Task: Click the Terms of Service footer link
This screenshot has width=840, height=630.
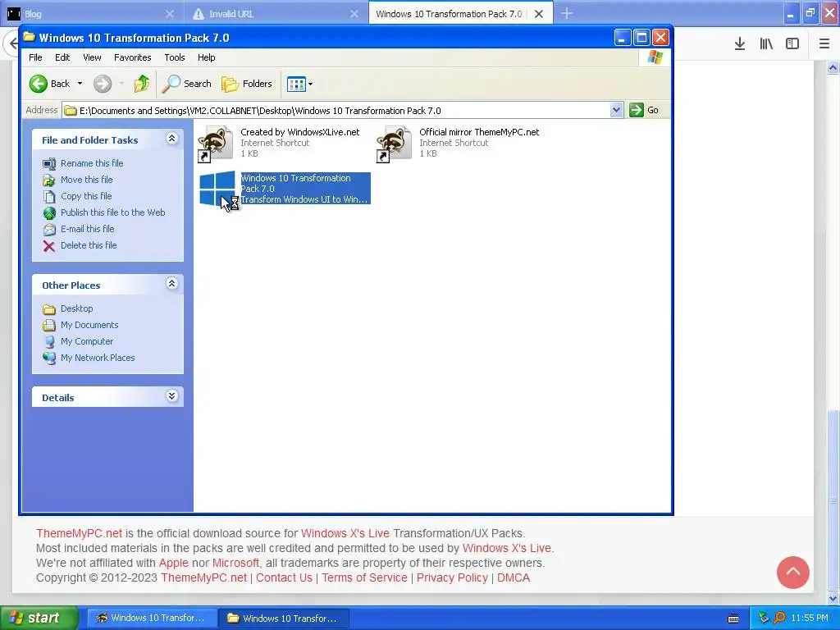Action: (x=364, y=577)
